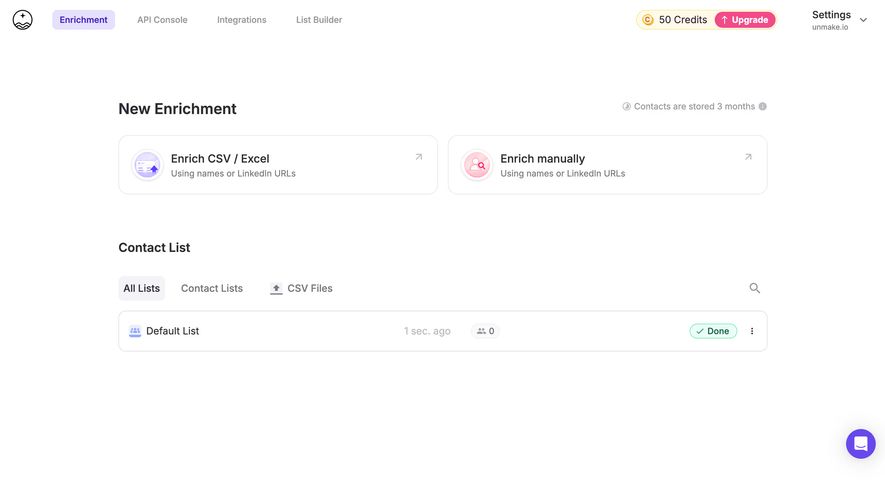
Task: Click the Enrich manually card icon
Action: point(477,165)
